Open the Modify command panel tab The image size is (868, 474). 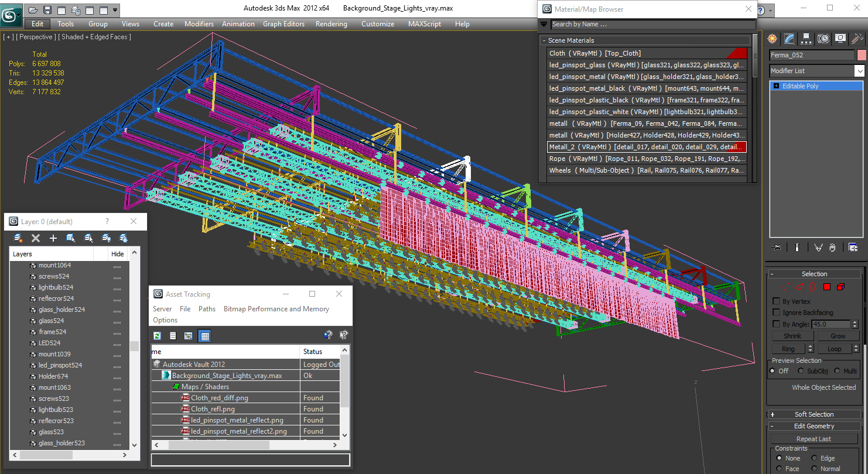pyautogui.click(x=790, y=39)
